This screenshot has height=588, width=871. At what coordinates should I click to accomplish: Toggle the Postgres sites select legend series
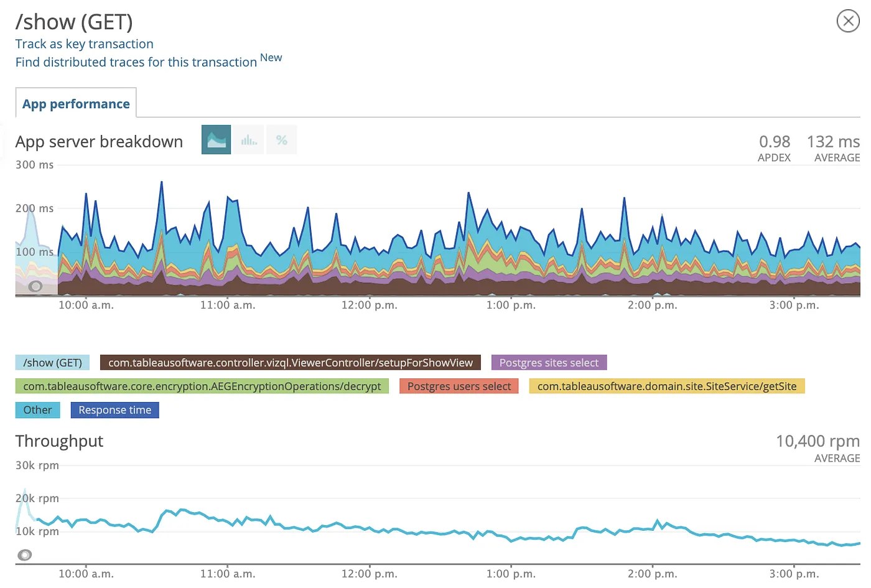pos(549,363)
